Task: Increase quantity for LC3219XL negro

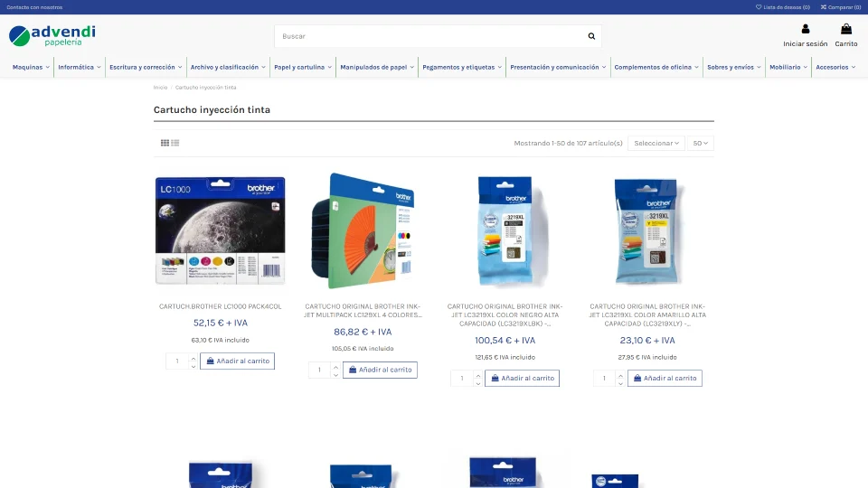Action: (x=477, y=374)
